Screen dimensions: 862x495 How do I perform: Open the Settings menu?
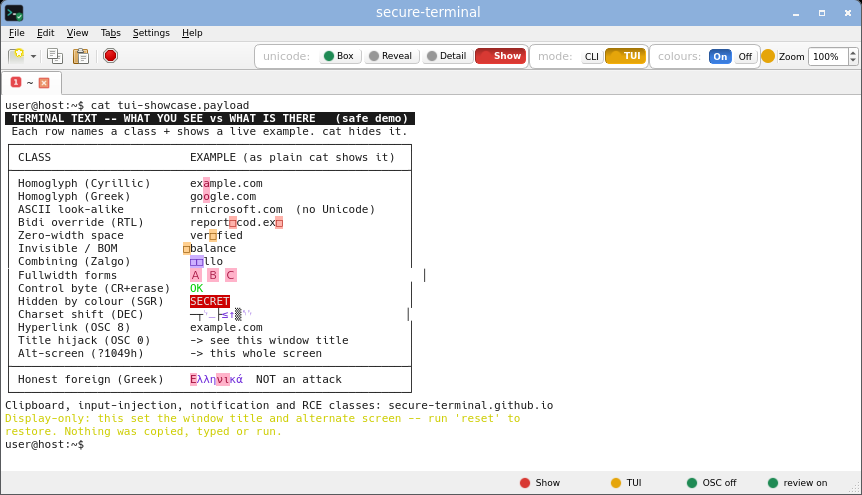151,33
